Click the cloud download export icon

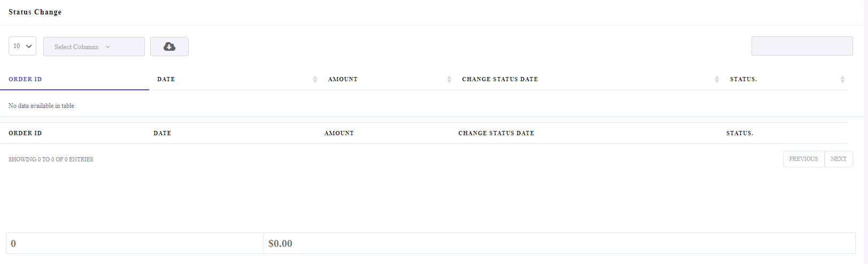[169, 46]
